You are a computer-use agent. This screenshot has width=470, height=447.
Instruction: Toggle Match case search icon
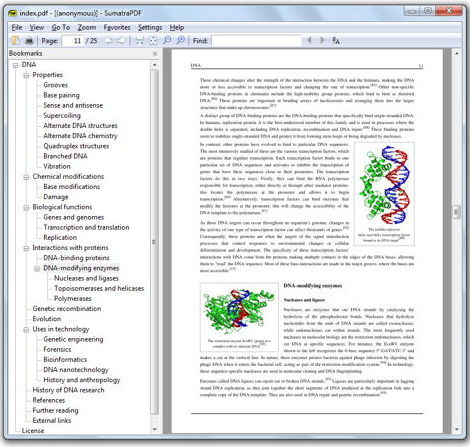pyautogui.click(x=336, y=41)
